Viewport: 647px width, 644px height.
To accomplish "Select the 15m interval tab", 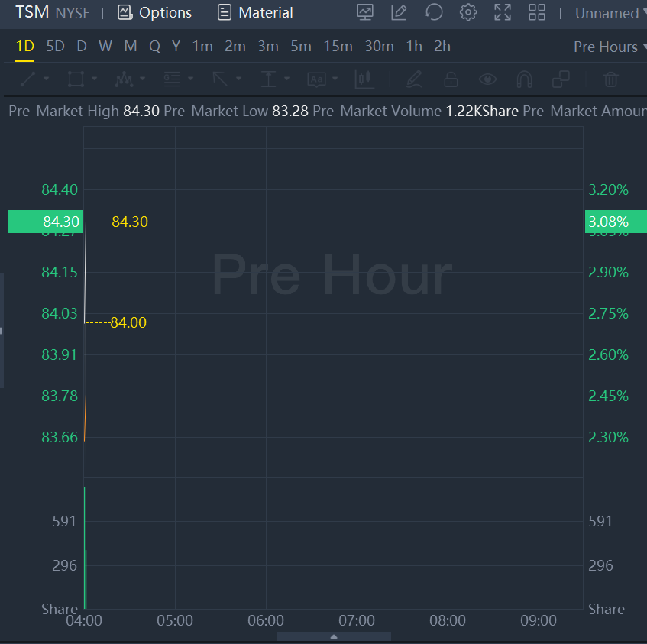I will tap(338, 47).
